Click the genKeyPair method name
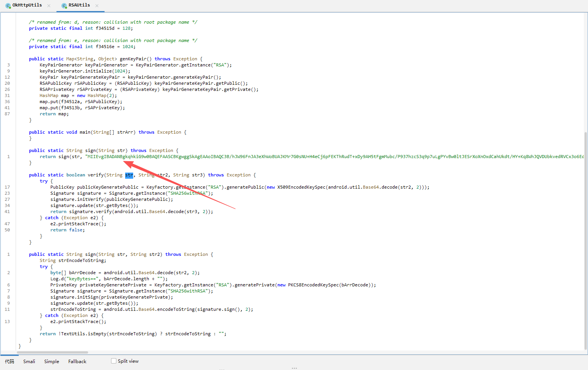The height and width of the screenshot is (370, 588). (133, 59)
